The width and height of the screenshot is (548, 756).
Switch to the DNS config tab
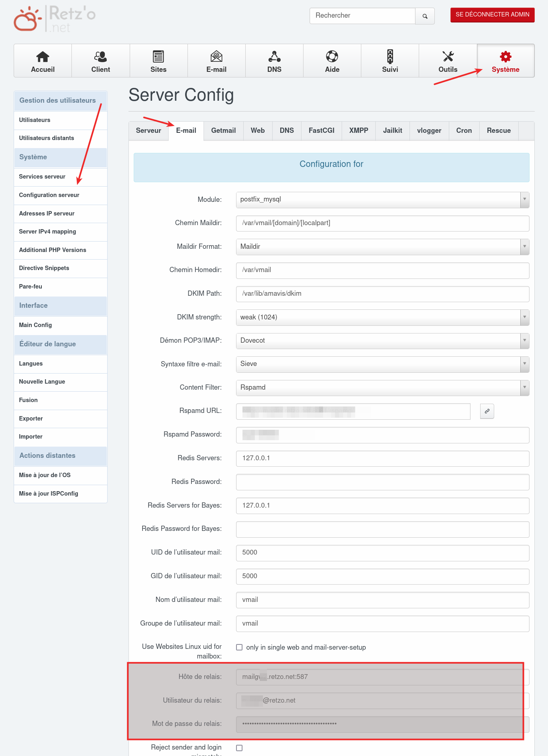287,131
